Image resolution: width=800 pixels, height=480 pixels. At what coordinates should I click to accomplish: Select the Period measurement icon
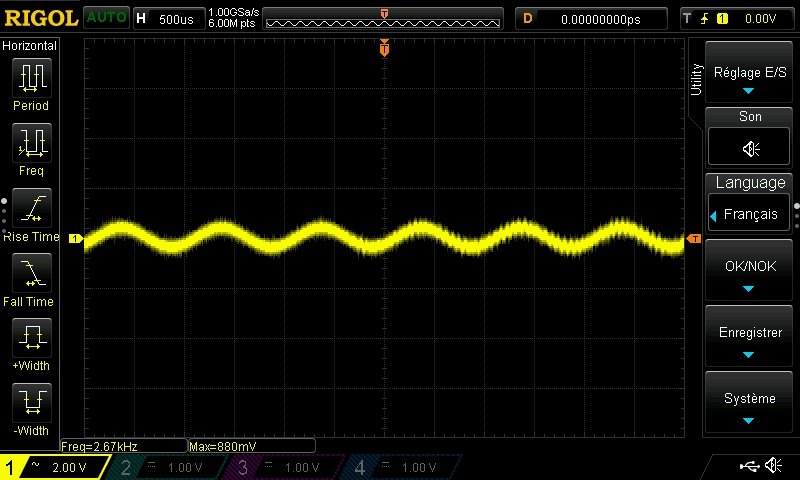32,78
